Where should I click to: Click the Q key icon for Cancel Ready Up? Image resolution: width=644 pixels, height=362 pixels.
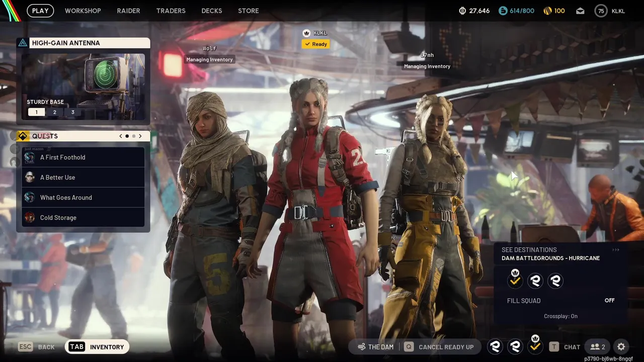[409, 347]
